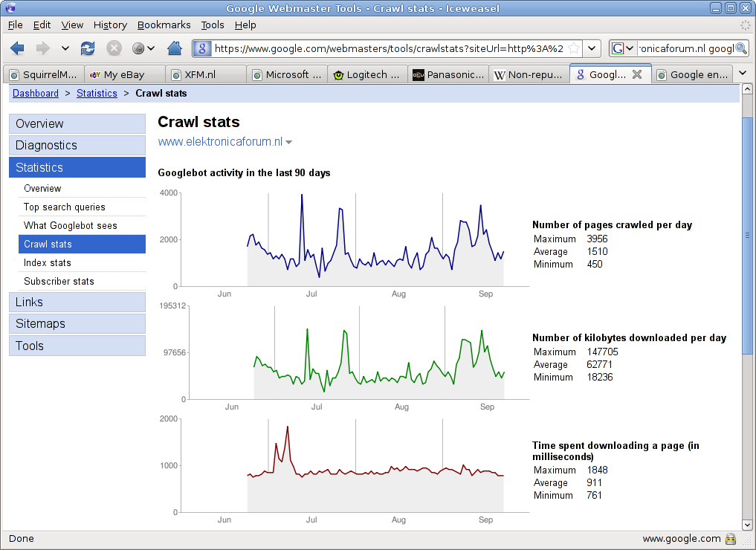Reload the page with the Refresh icon
Image resolution: width=756 pixels, height=550 pixels.
(88, 48)
